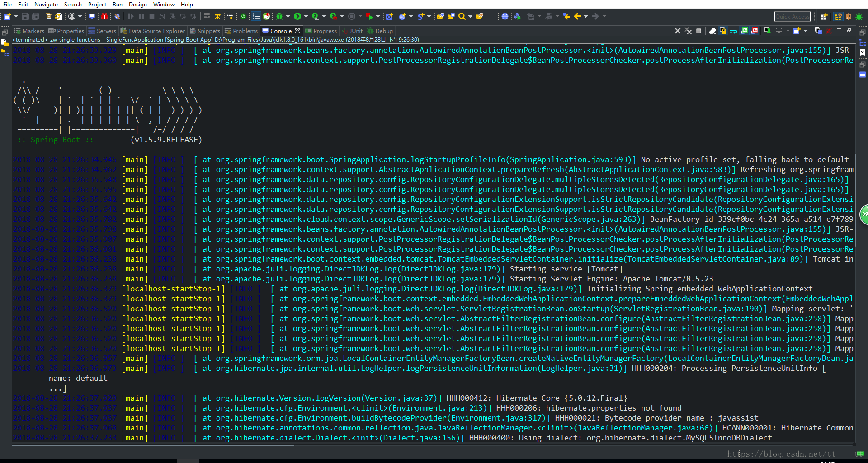Open dropdown arrow next to Run button
Screen dimensions: 868x463
point(306,17)
